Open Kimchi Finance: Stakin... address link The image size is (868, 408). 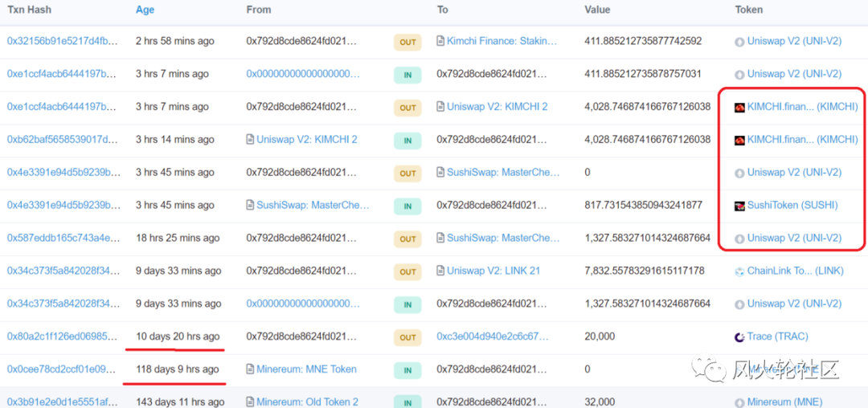coord(502,41)
